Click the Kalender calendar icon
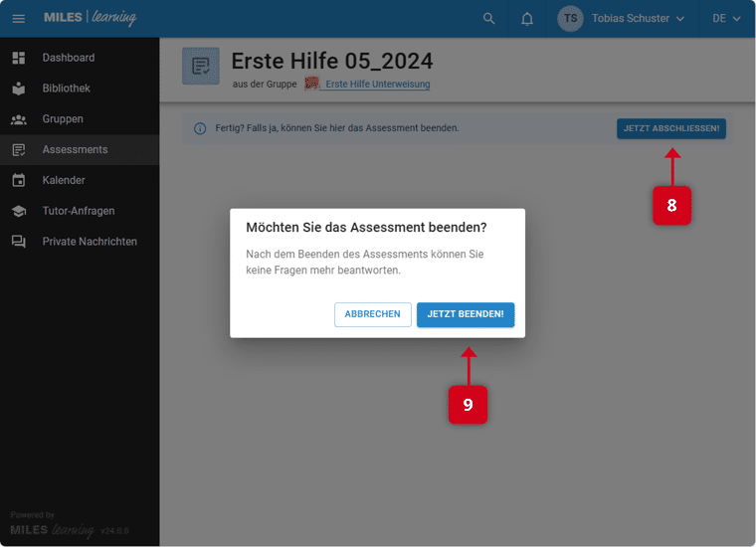756x547 pixels. pyautogui.click(x=19, y=181)
